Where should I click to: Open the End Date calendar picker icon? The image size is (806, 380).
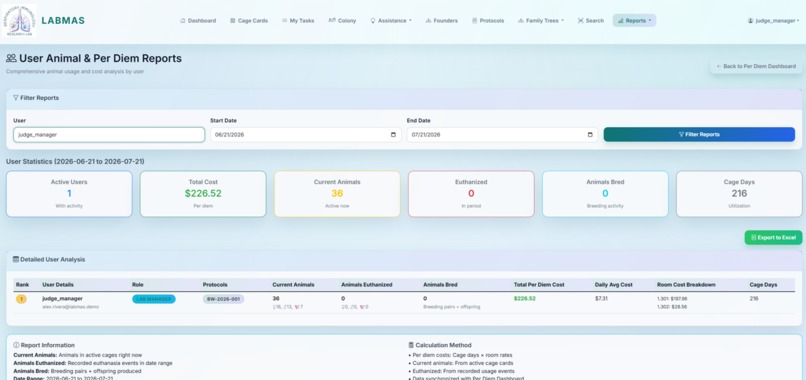[590, 135]
